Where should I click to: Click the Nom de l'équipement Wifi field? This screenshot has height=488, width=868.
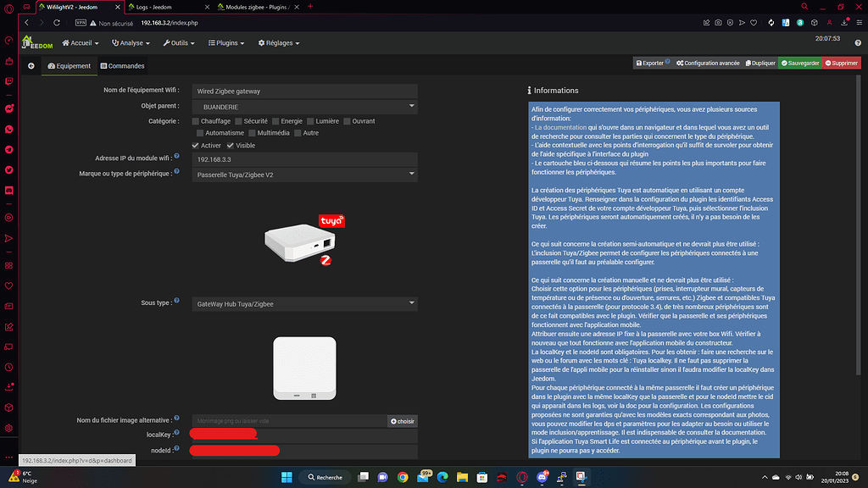[x=305, y=91]
